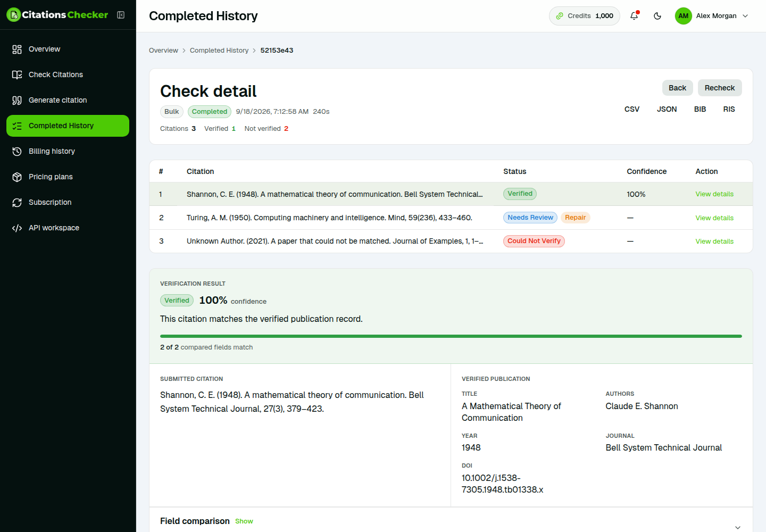Click the Recheck button

click(720, 88)
